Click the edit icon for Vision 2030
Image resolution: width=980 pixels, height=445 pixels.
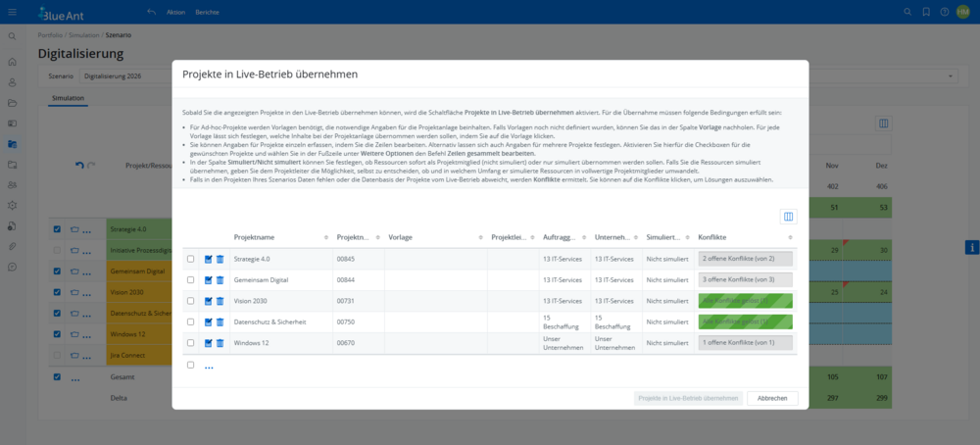tap(208, 301)
